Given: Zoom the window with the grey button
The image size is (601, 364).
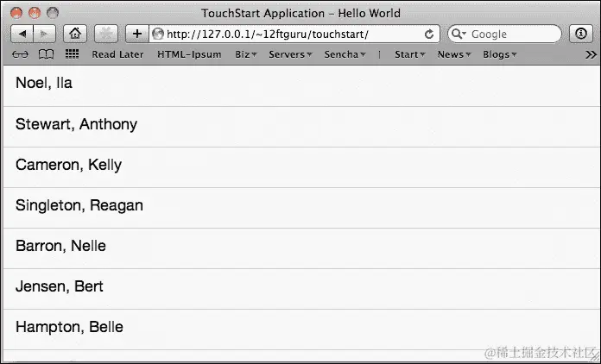Looking at the screenshot, I should click(x=53, y=13).
